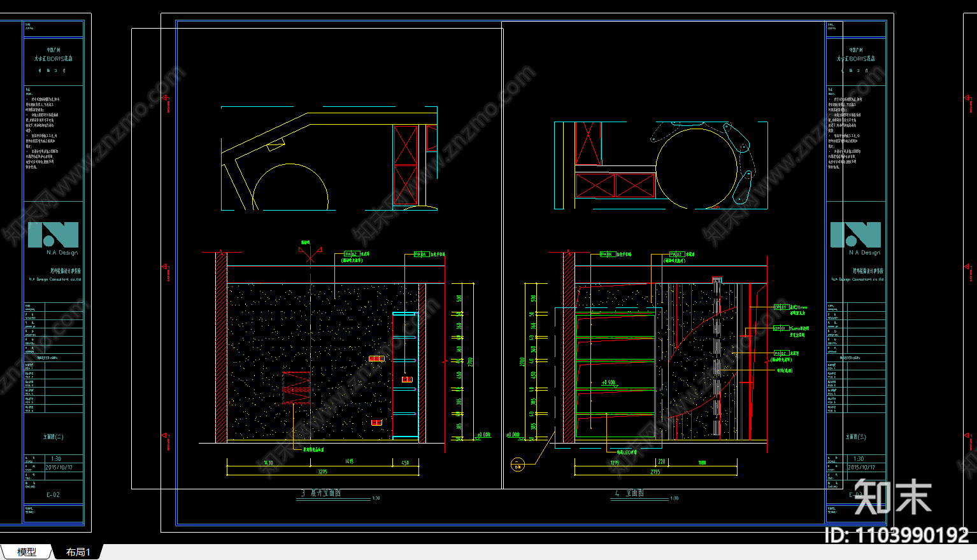Pick the dimension 1415 under drawing 3
Screen dimensions: 977x560
pos(349,461)
